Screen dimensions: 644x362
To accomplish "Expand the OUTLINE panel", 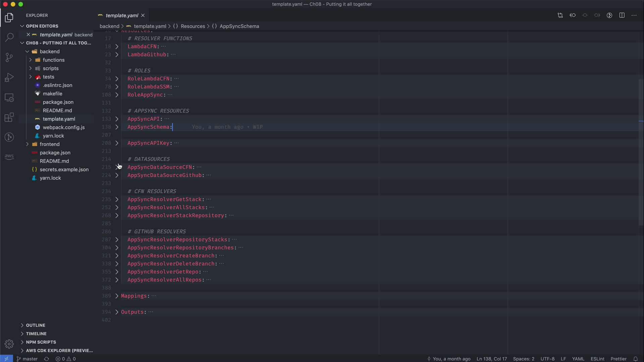I will (36, 325).
